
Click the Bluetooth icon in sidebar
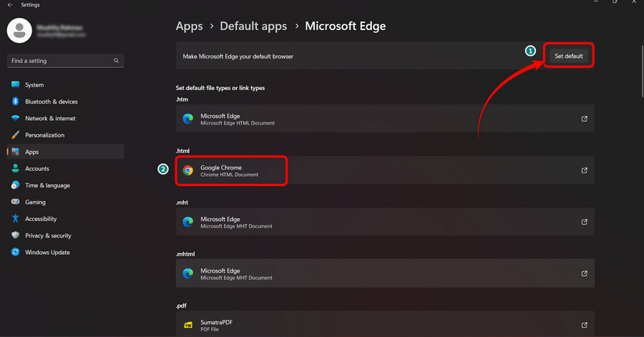click(x=16, y=101)
